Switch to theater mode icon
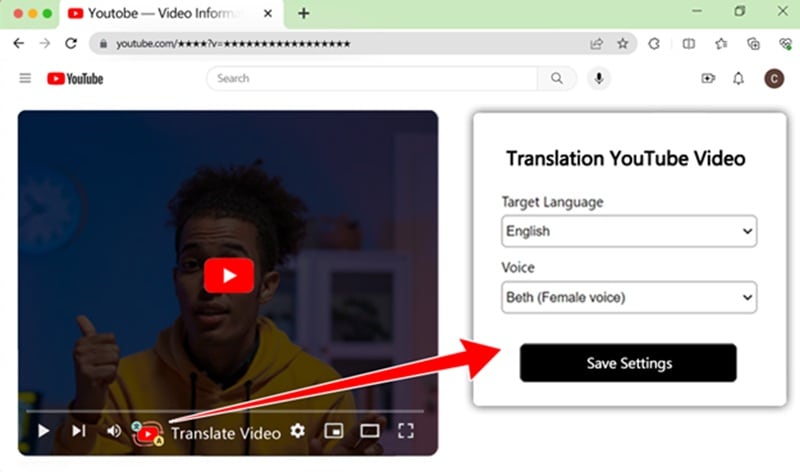The height and width of the screenshot is (472, 800). click(370, 431)
